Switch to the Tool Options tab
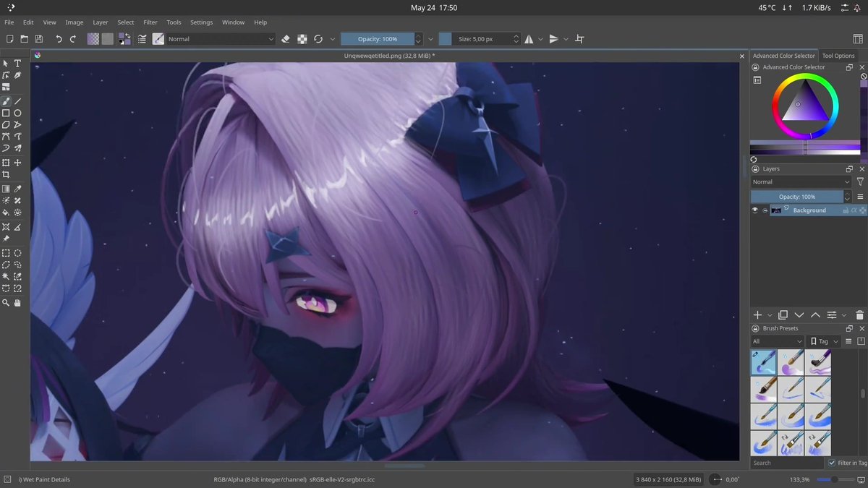This screenshot has height=488, width=868. (838, 56)
